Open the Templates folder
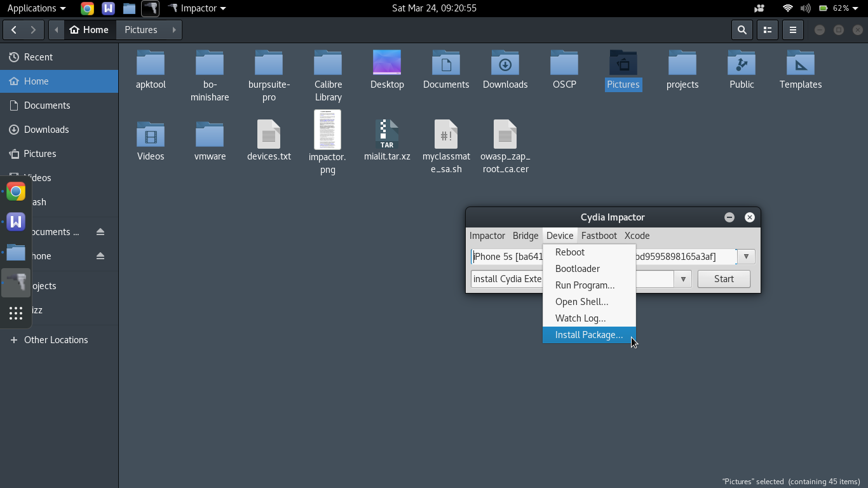The width and height of the screenshot is (868, 488). (801, 70)
